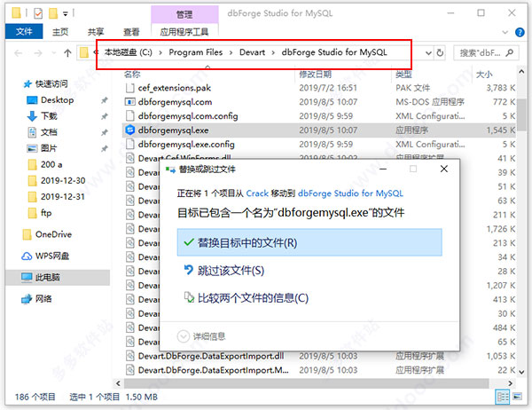Click the Crack source link in dialog

point(257,193)
